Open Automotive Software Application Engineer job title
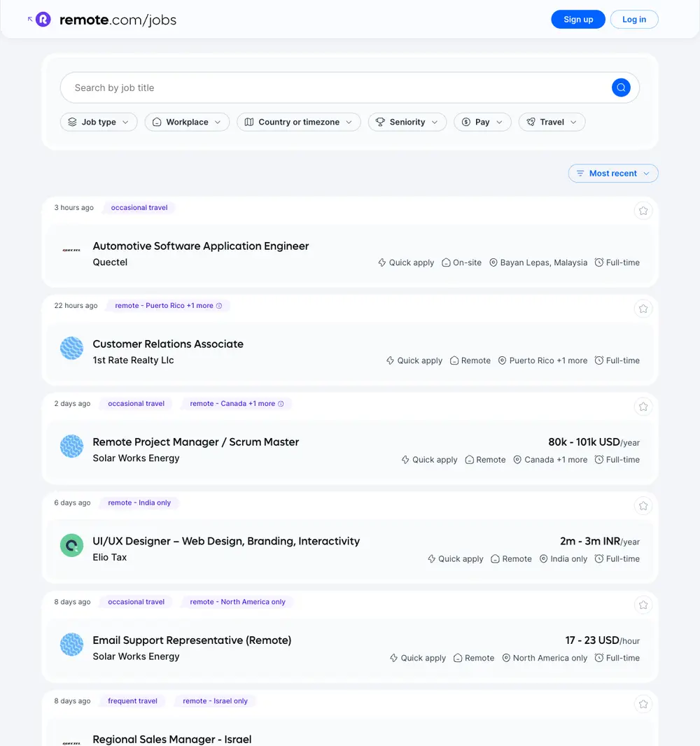Screen dimensions: 700x746 point(200,246)
